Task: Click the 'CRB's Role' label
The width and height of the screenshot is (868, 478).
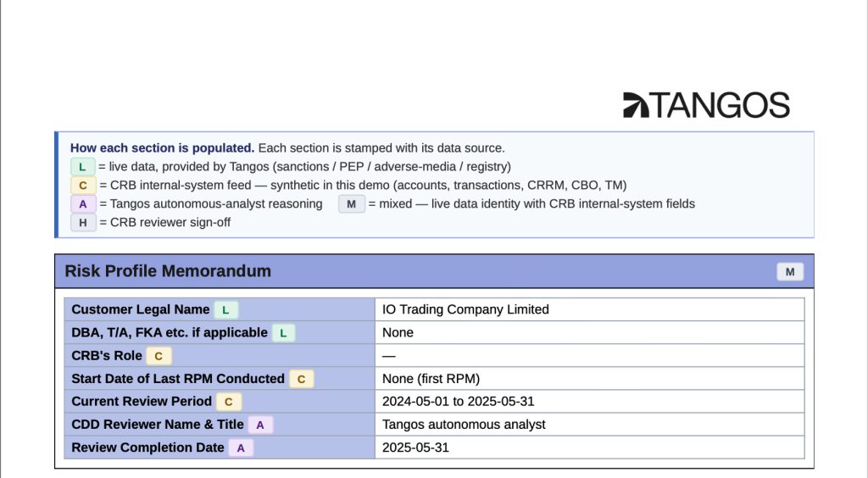Action: pos(107,356)
